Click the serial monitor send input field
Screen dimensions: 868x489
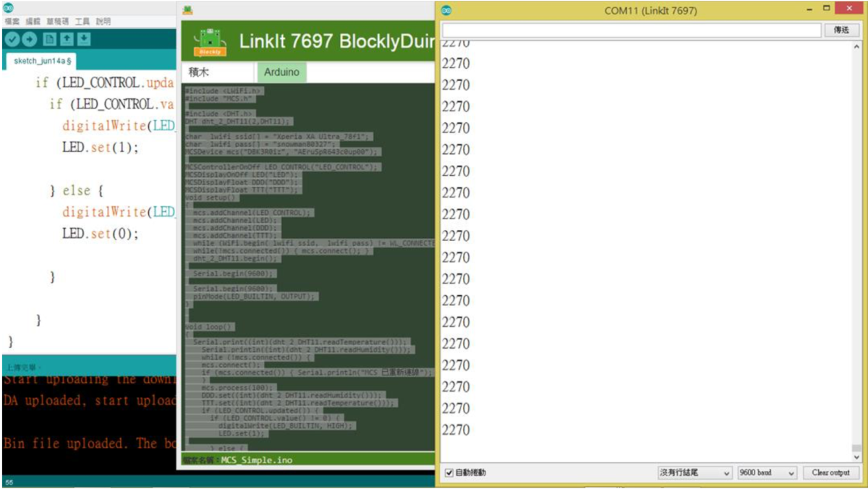[x=631, y=30]
